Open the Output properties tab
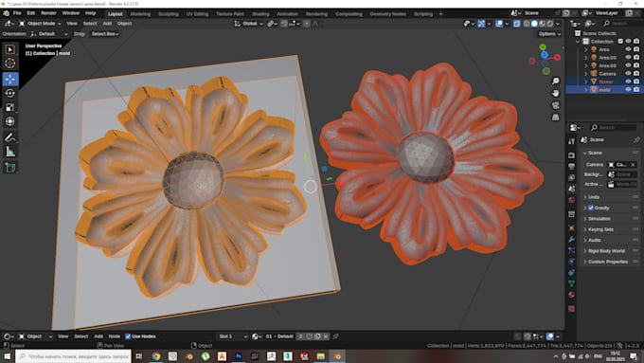Screen dimensions: 644x363 click(571, 167)
